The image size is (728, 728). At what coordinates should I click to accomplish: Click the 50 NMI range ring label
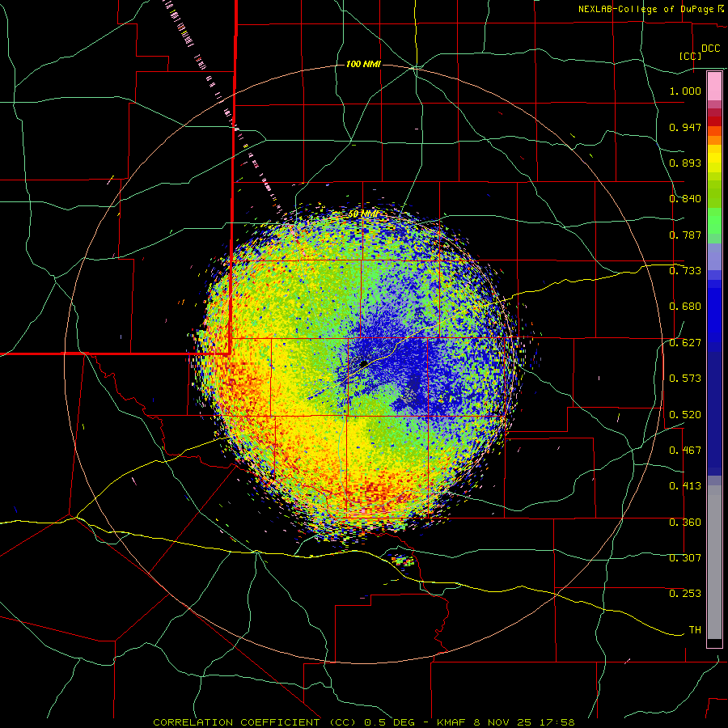pos(363,214)
